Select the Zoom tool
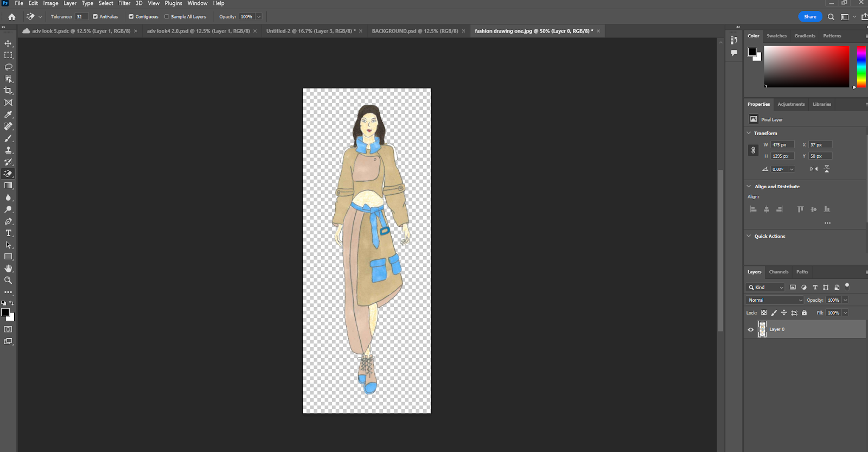Image resolution: width=868 pixels, height=452 pixels. click(x=8, y=281)
